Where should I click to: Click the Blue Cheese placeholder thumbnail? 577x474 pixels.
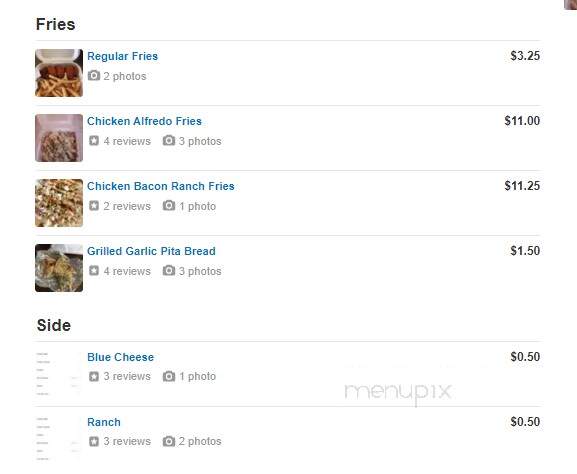coord(59,374)
